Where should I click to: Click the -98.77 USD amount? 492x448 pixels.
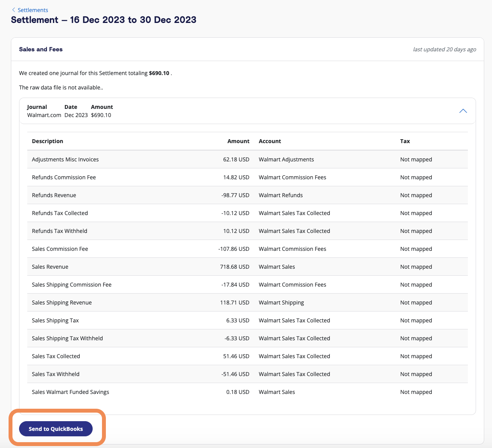235,195
